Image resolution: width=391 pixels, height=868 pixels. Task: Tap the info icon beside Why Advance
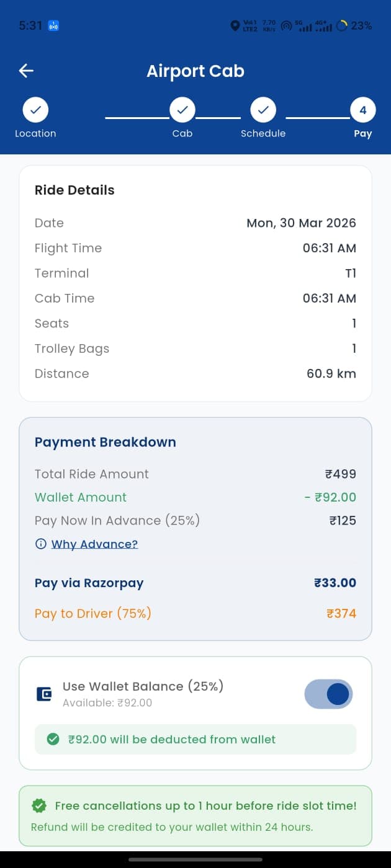click(x=40, y=544)
